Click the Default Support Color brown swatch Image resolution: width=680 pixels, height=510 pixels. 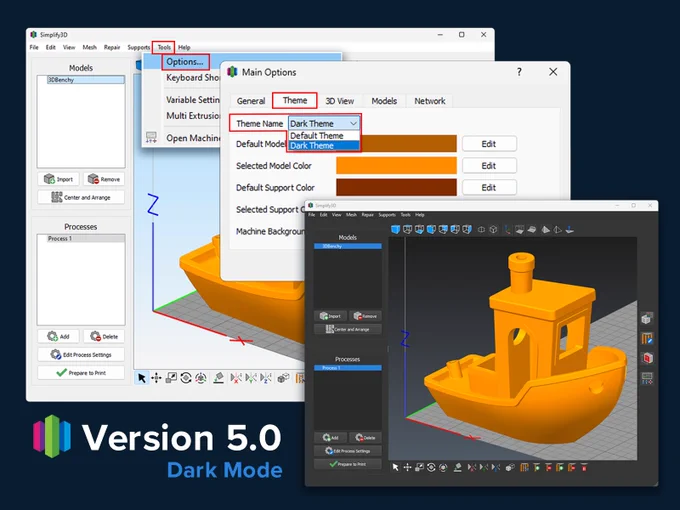click(x=396, y=187)
